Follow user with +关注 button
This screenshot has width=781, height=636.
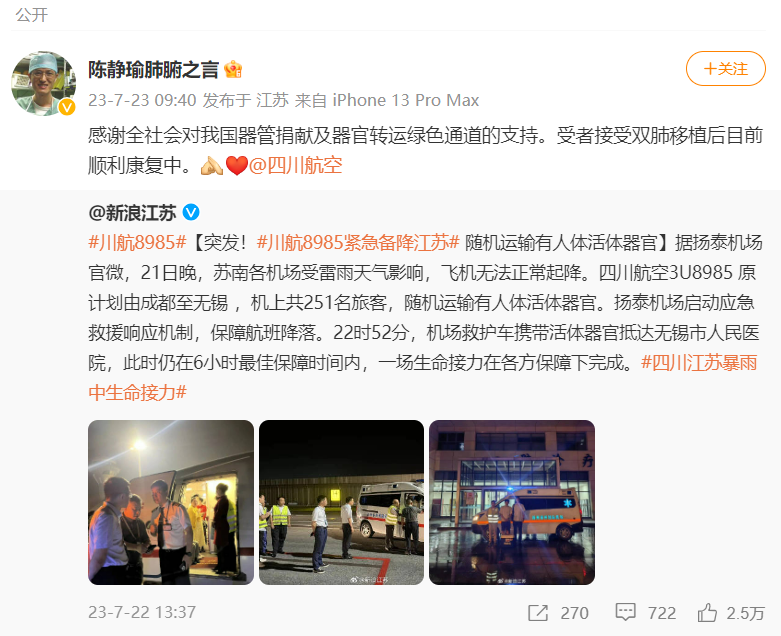[725, 69]
